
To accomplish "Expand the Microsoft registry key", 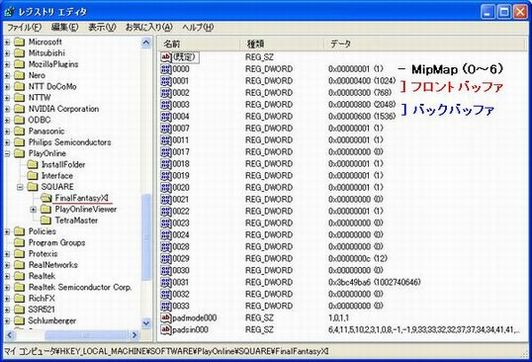I will [x=7, y=42].
